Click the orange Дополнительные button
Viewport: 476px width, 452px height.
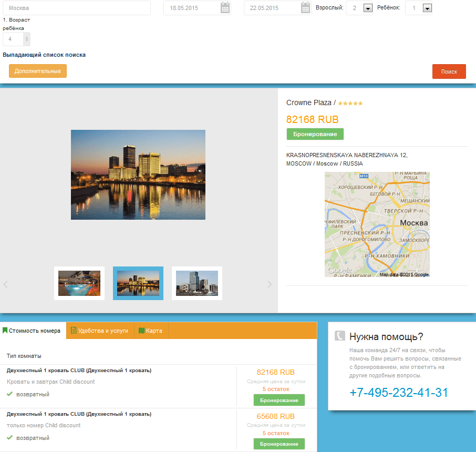click(x=38, y=71)
